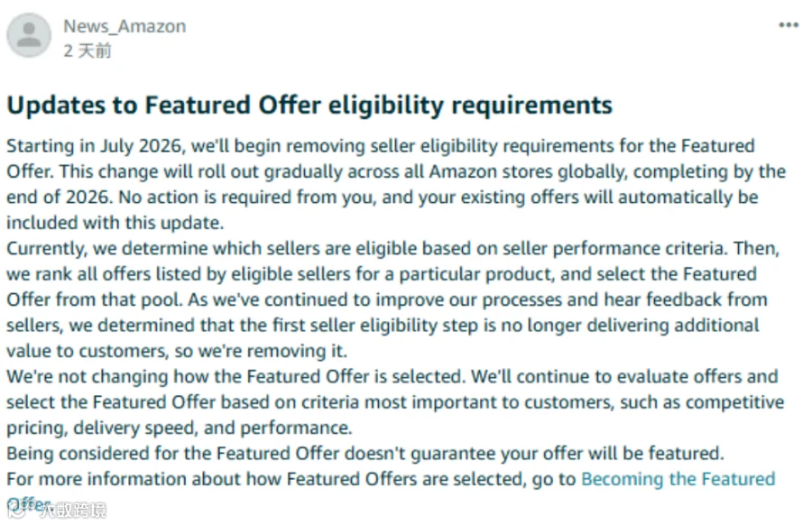Open the News_Amazon author profile name
This screenshot has height=525, width=812.
125,26
